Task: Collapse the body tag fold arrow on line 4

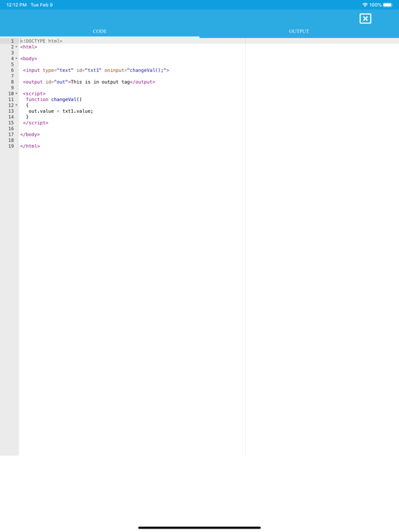Action: tap(17, 58)
